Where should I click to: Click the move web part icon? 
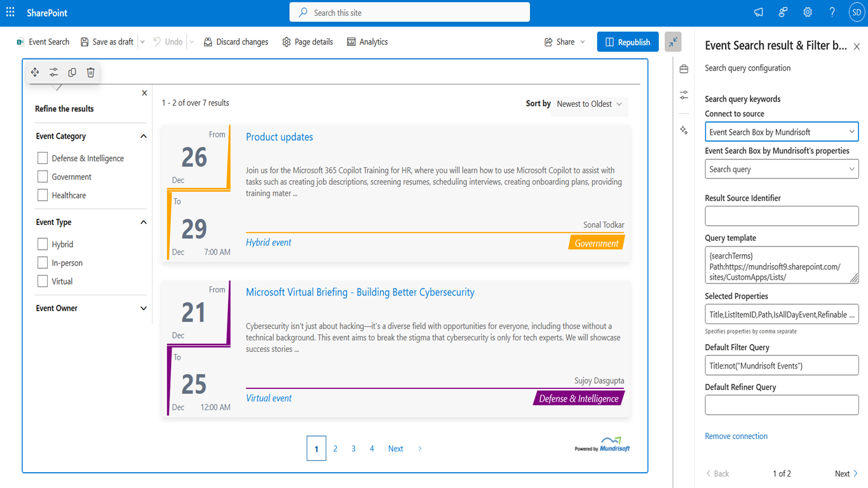tap(35, 72)
